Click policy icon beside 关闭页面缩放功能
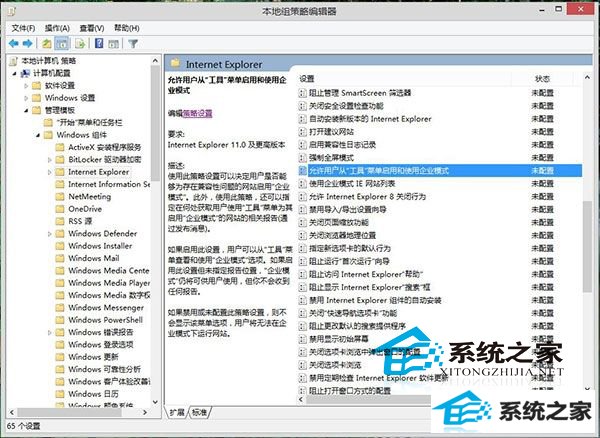600x438 pixels. 302,223
